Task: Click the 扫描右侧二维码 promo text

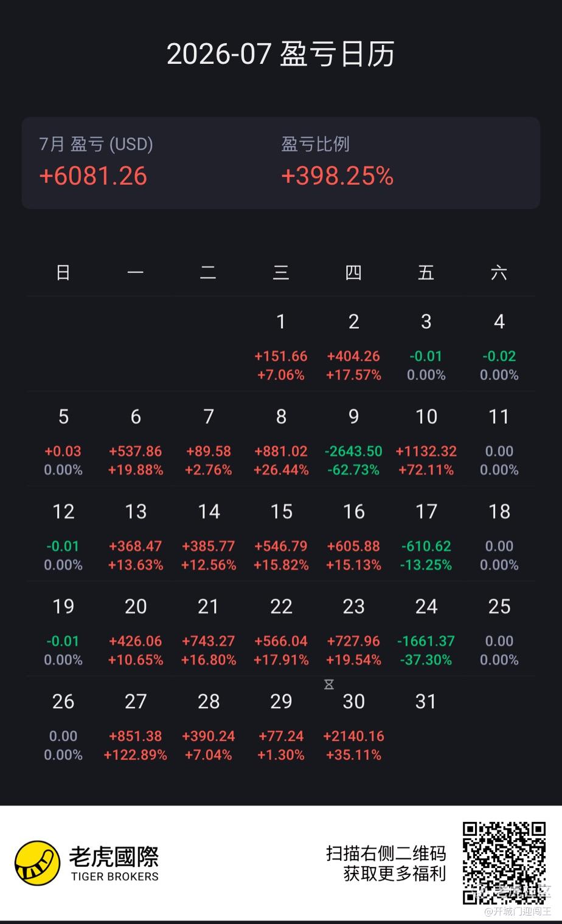Action: tap(386, 853)
